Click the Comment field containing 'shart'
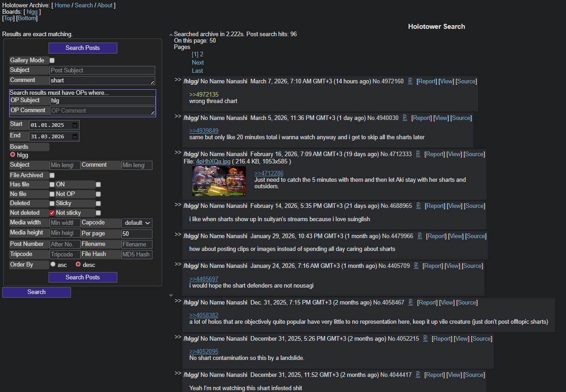Screen dimensions: 566x392 click(102, 81)
